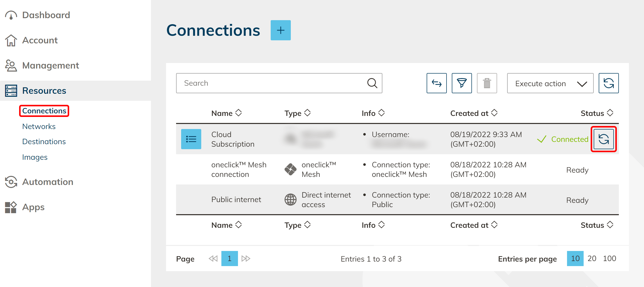Open the Destinations link
644x287 pixels.
click(x=44, y=142)
